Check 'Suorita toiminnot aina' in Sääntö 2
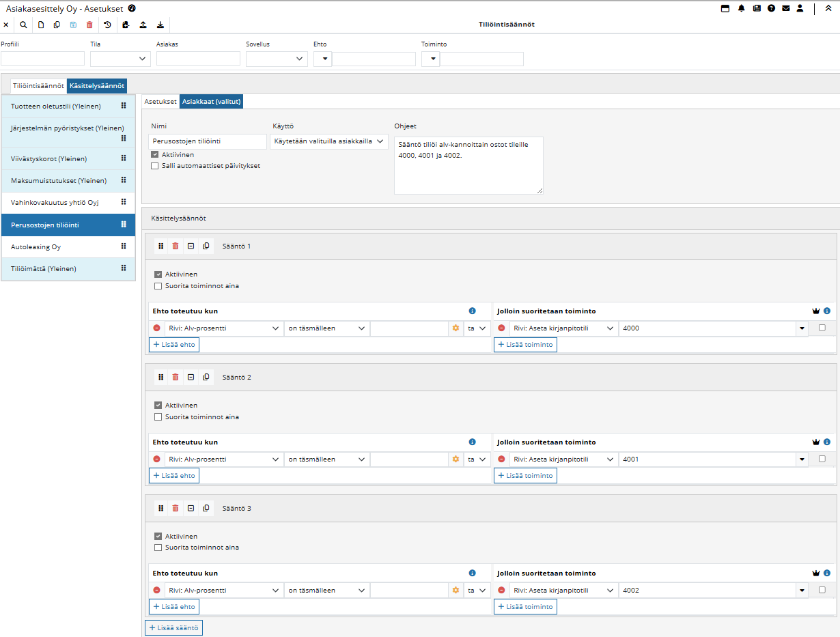The width and height of the screenshot is (840, 637). pyautogui.click(x=158, y=417)
